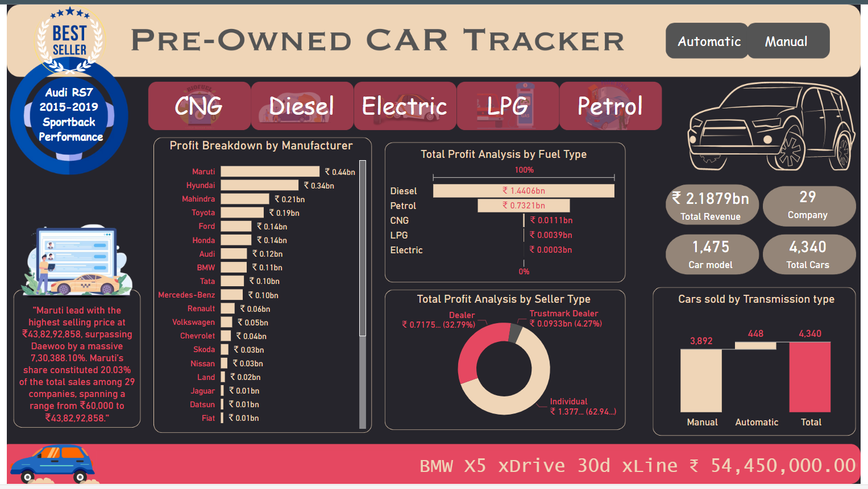Choose the Electric fuel filter
This screenshot has width=868, height=489.
(405, 106)
